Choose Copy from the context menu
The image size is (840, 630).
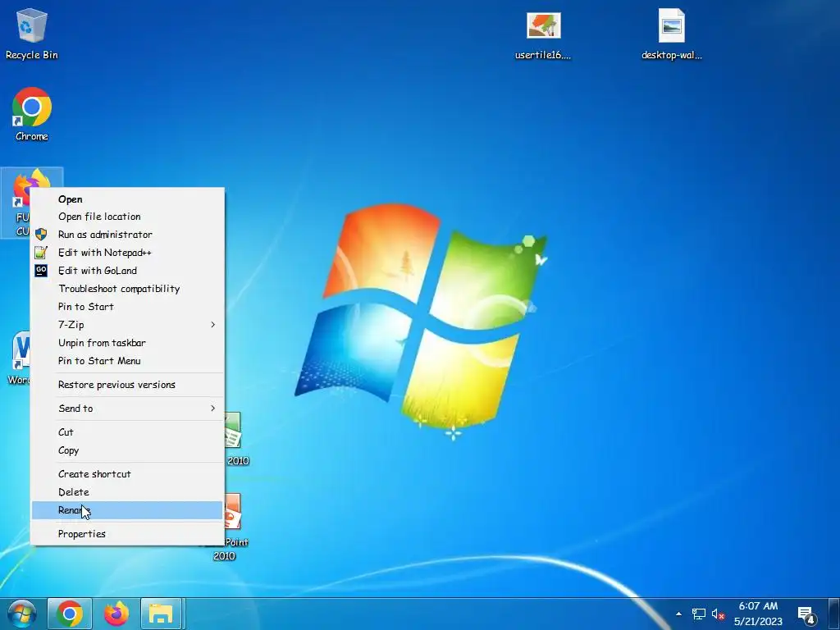click(x=127, y=450)
